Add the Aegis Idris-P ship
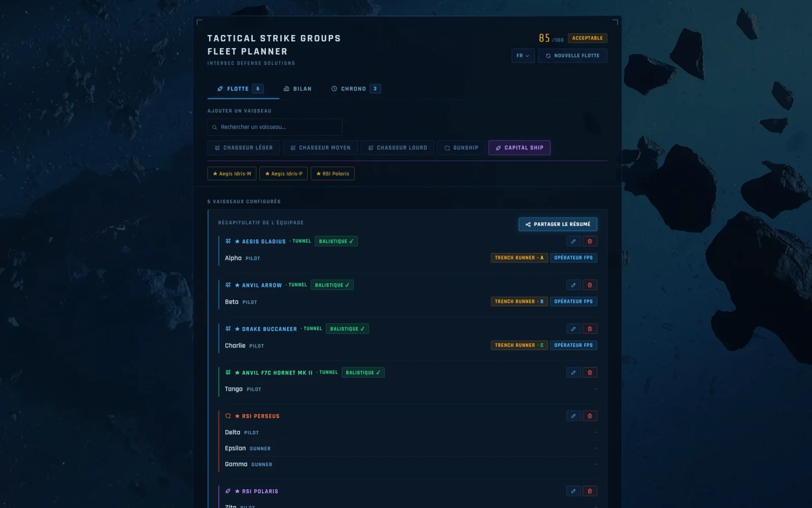Image resolution: width=812 pixels, height=508 pixels. click(283, 173)
